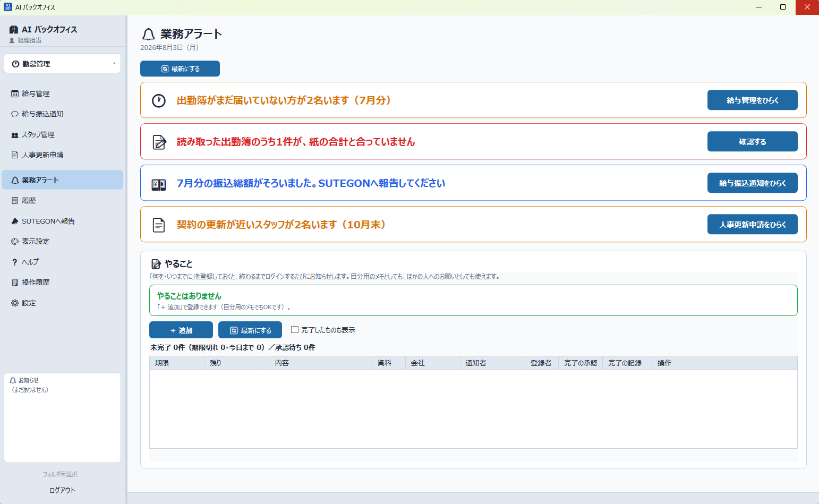The width and height of the screenshot is (819, 504).
Task: Click the 設定 gear icon
Action: coord(15,303)
